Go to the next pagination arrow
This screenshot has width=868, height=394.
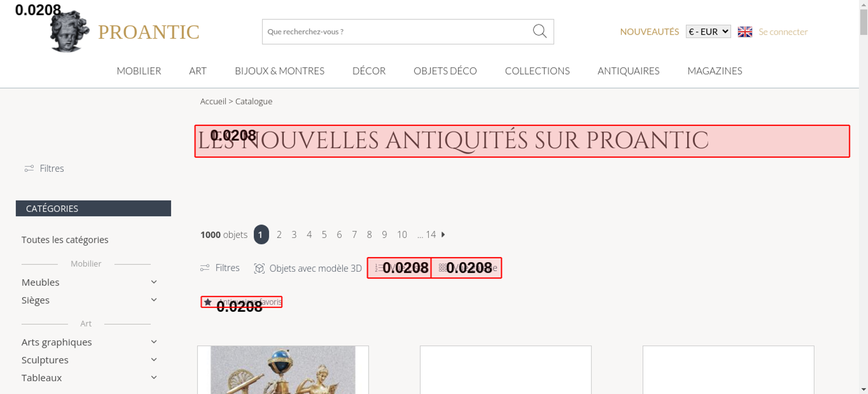click(x=443, y=234)
